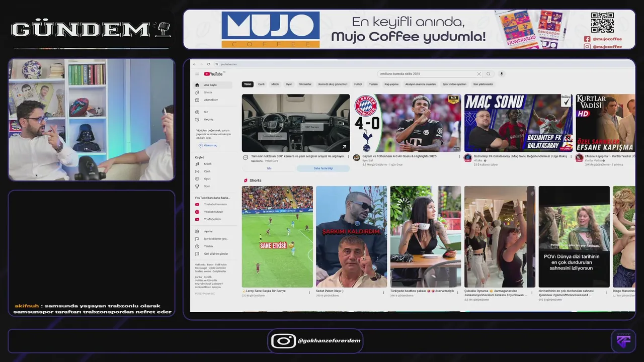Click the browser forward arrow
Viewport: 644px width, 362px height.
202,64
